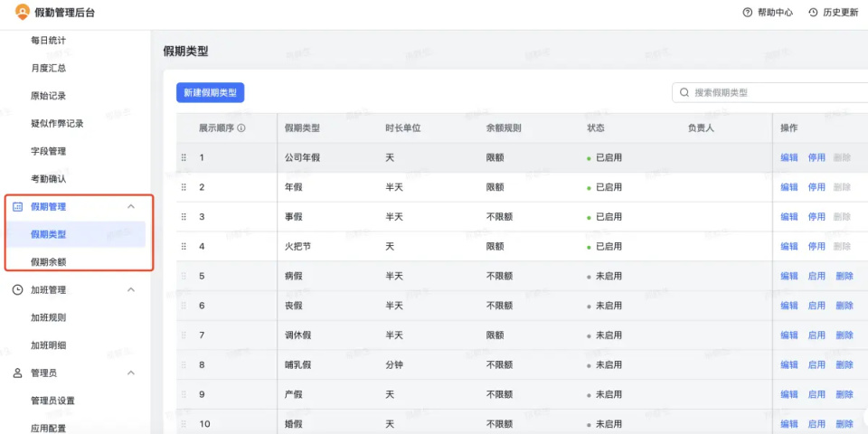
Task: Click 编辑 for the 产假 row
Action: pos(788,394)
